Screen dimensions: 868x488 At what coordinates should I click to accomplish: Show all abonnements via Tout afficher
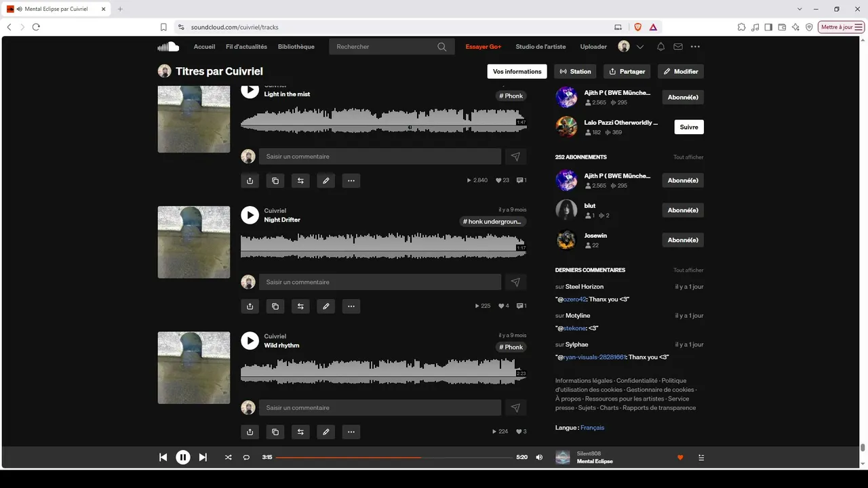(688, 157)
